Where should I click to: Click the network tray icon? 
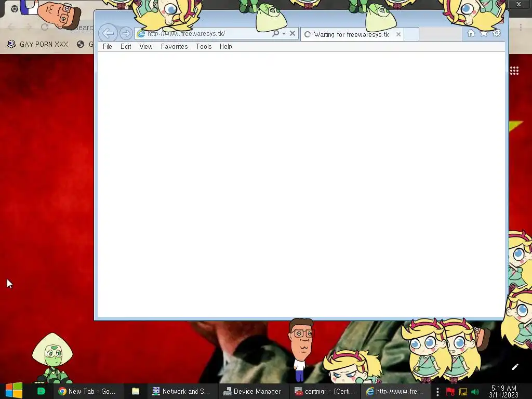[463, 392]
